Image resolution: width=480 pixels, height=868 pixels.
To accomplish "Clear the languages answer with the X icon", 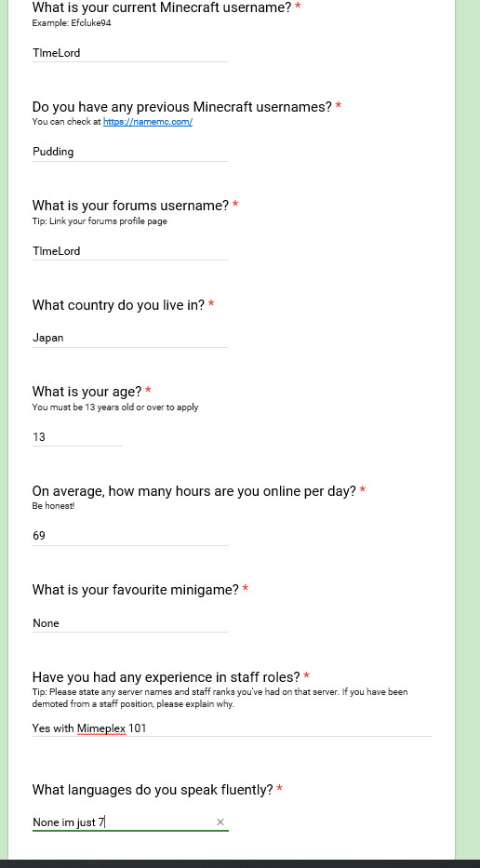I will tap(220, 822).
